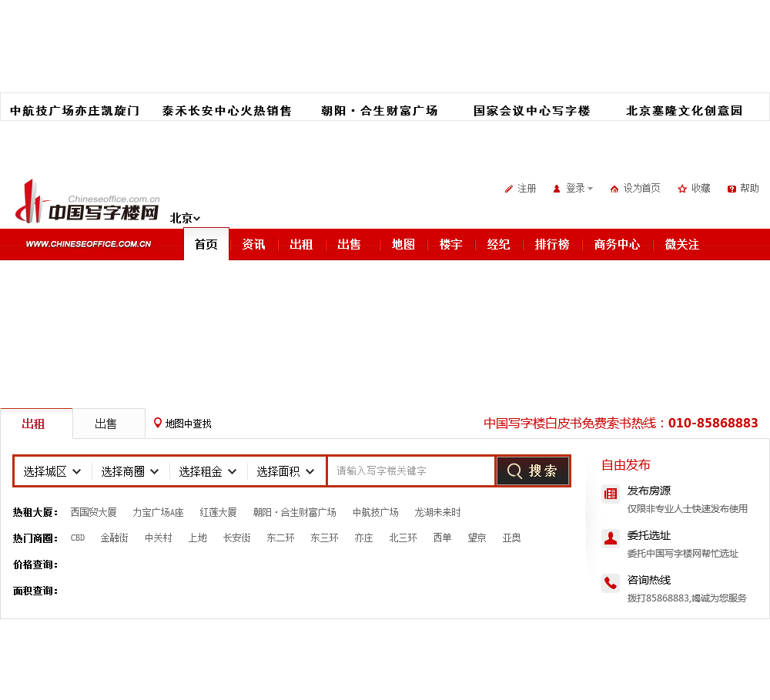Open the 出租 item in red navigation bar

point(301,244)
